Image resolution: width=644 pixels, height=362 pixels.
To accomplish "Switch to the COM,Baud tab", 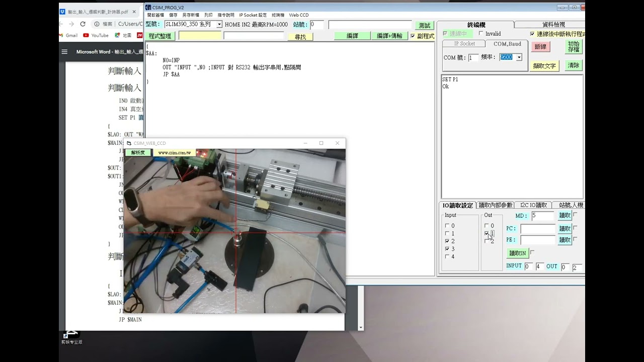I will pyautogui.click(x=507, y=44).
